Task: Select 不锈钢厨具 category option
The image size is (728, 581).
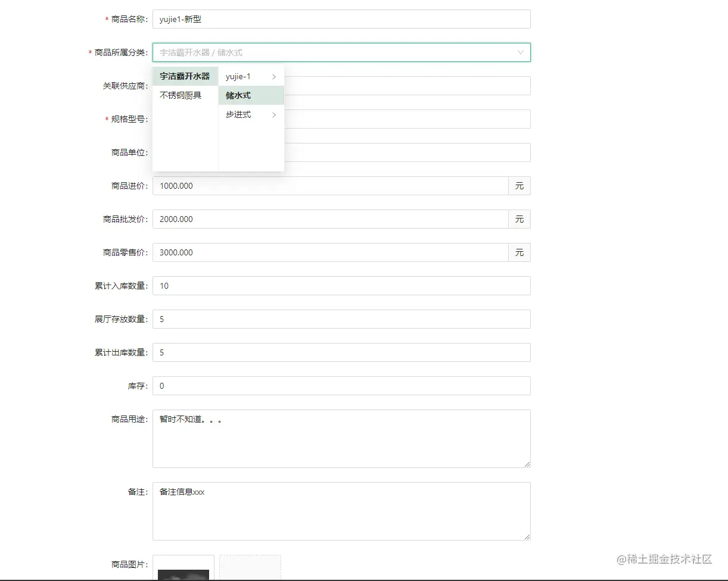Action: [185, 95]
